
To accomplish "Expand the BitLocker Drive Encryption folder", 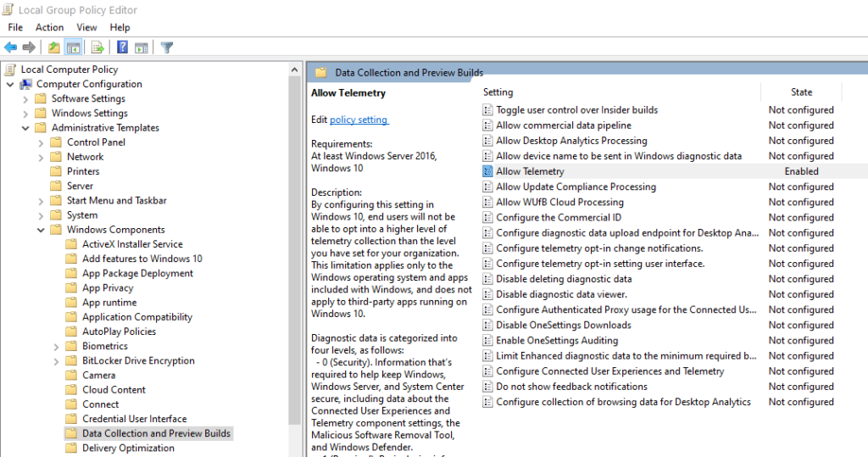I will pyautogui.click(x=56, y=361).
